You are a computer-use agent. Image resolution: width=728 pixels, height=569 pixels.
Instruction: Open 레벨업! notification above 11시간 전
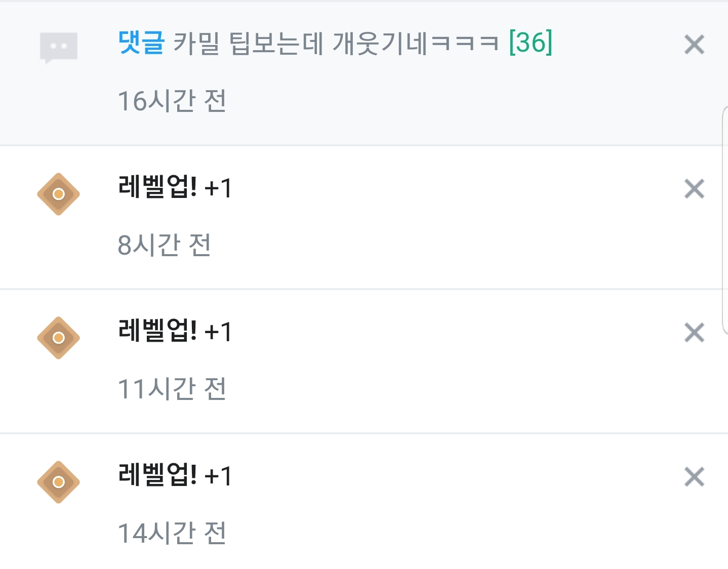tap(157, 331)
